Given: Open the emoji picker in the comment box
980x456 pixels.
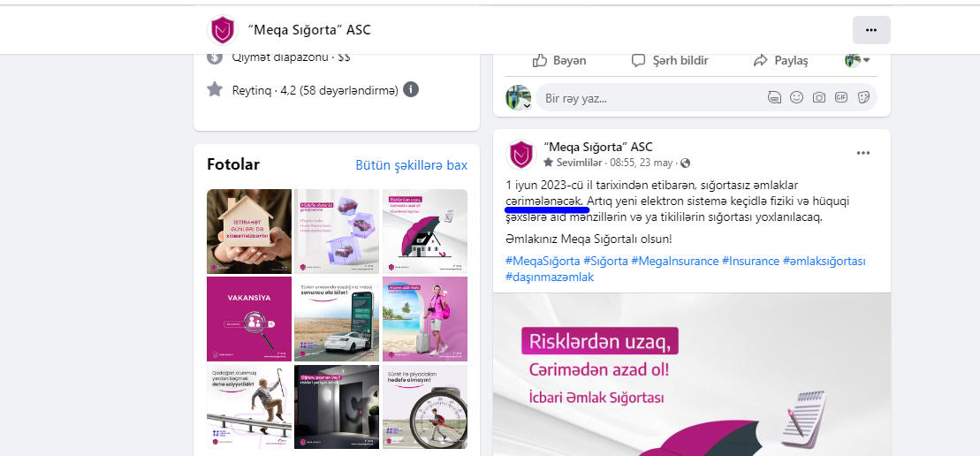Looking at the screenshot, I should click(796, 97).
